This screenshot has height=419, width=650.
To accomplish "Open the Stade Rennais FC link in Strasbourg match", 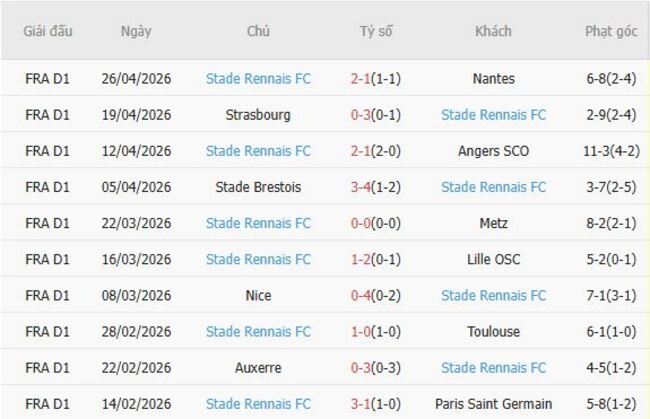I will coord(493,115).
